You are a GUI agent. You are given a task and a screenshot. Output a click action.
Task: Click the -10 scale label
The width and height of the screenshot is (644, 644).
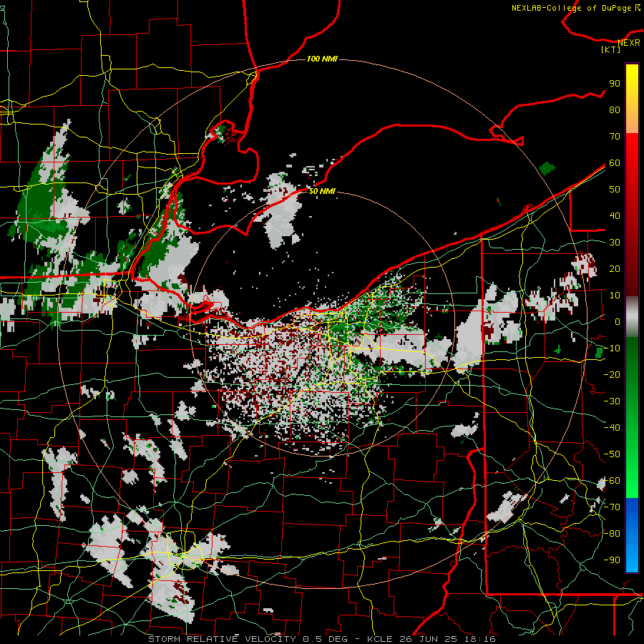[x=612, y=348]
